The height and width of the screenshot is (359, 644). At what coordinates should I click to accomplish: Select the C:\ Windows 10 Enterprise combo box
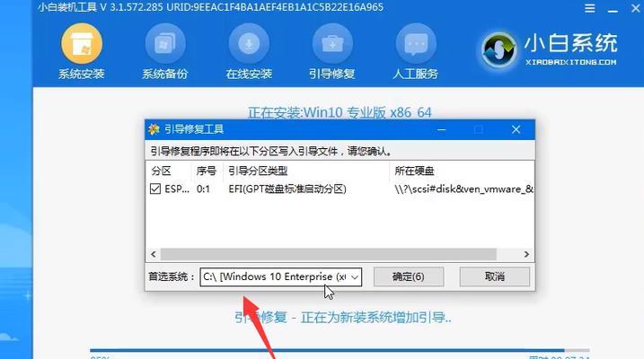[x=281, y=277]
